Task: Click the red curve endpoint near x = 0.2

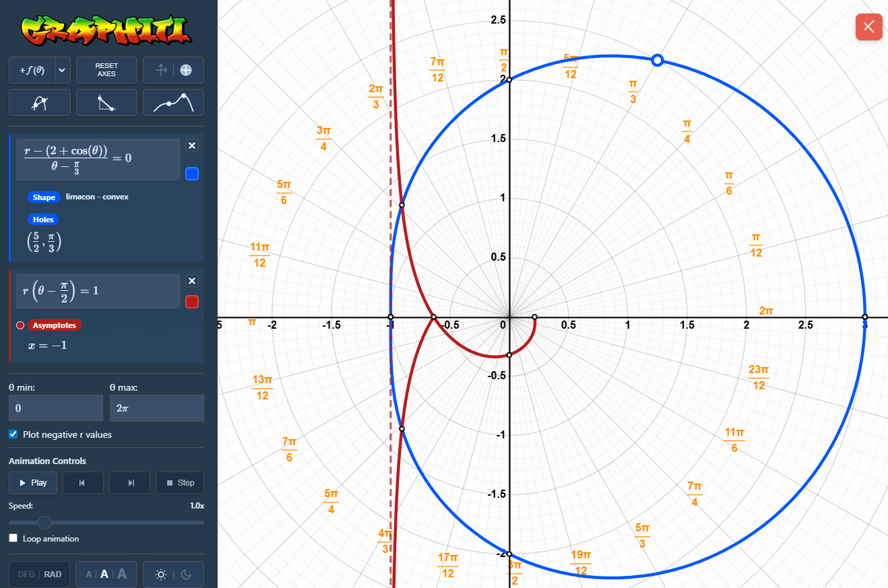Action: [x=534, y=317]
